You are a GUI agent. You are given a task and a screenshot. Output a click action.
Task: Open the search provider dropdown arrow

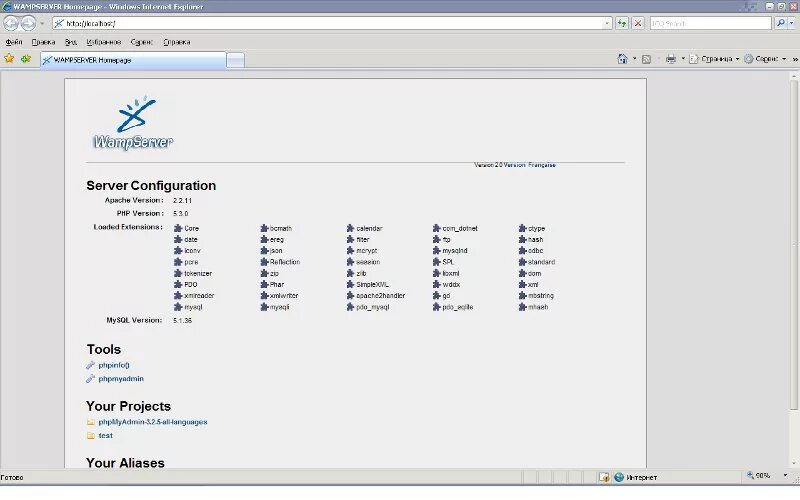pos(792,23)
